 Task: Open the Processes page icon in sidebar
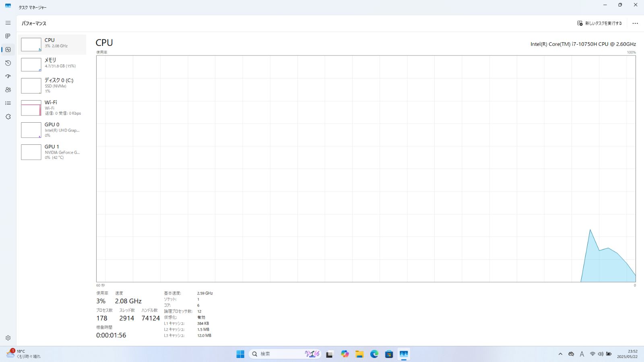tap(8, 36)
